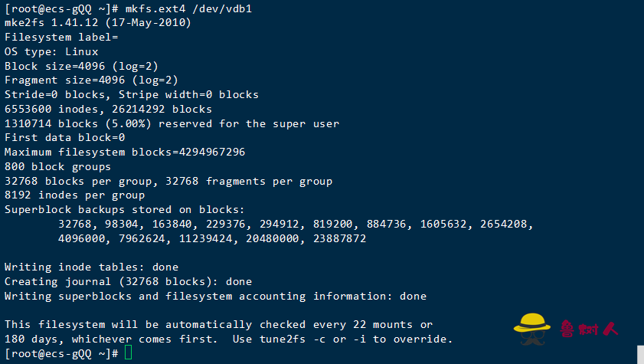Click the yellow hat mustache watermark logo

point(532,329)
